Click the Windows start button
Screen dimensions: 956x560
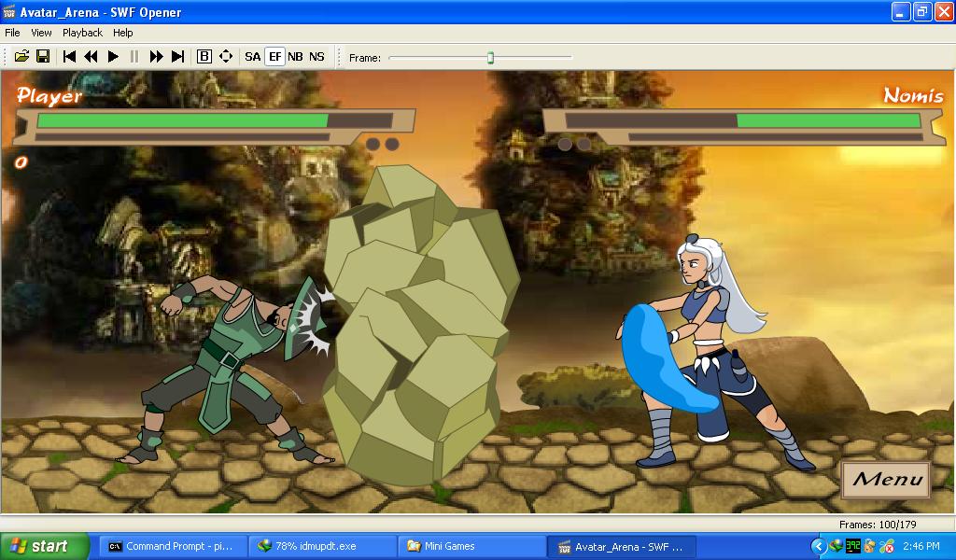(43, 546)
